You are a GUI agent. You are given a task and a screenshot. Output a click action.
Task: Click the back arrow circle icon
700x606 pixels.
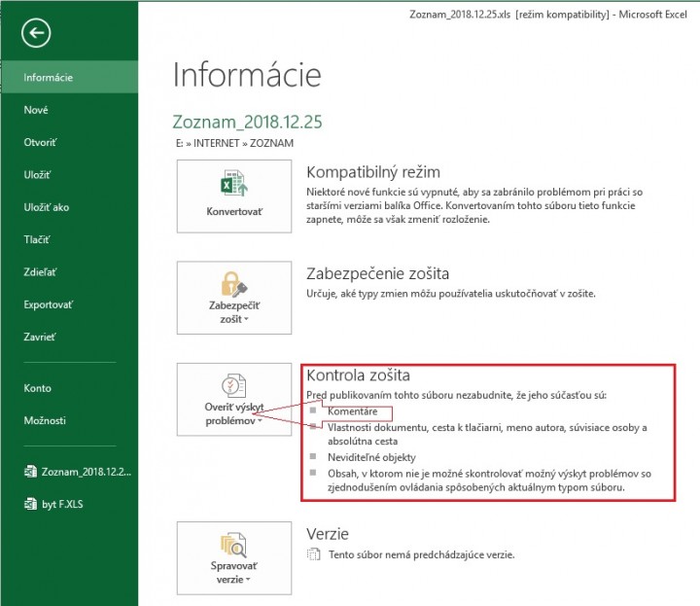37,33
